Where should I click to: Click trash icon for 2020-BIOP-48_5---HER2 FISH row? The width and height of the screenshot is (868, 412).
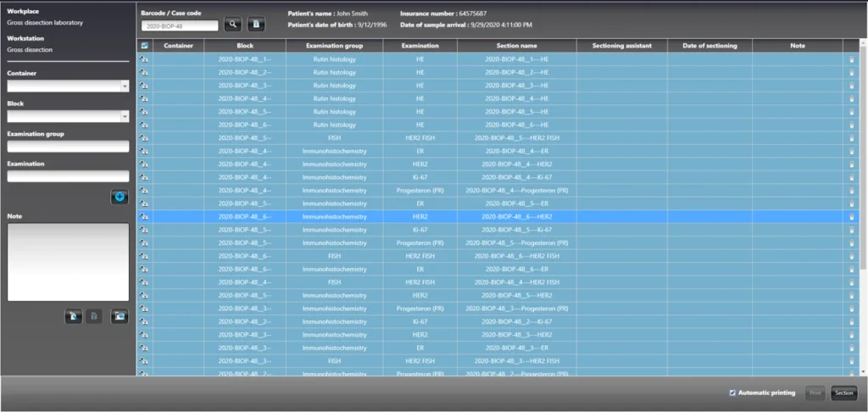pyautogui.click(x=851, y=138)
